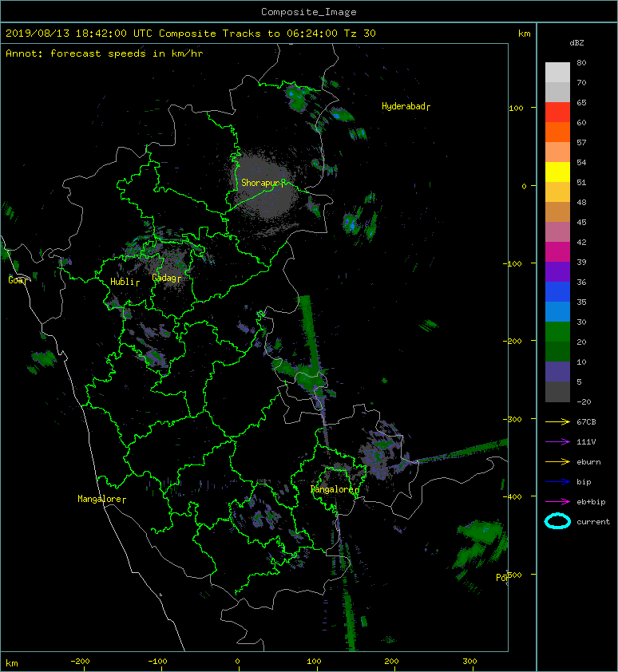Select the darkest gray swatch above -20
This screenshot has height=672, width=618.
pyautogui.click(x=557, y=391)
